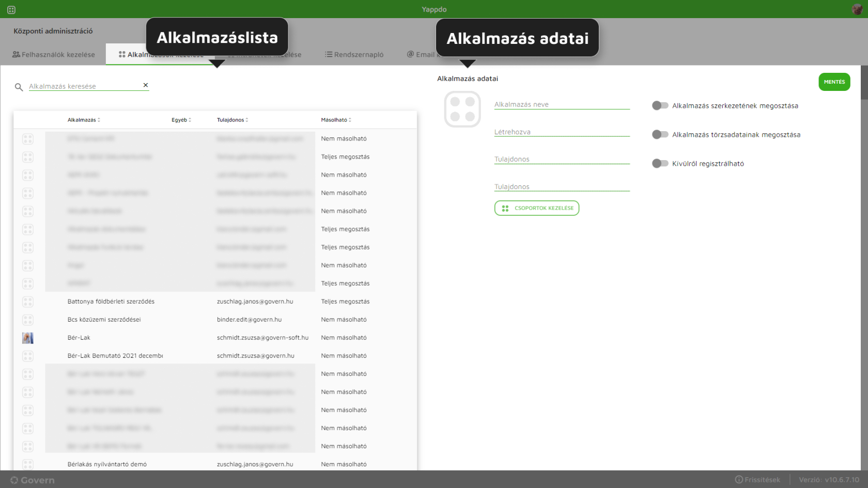The image size is (868, 488).
Task: Clear the application search field
Action: coord(146,85)
